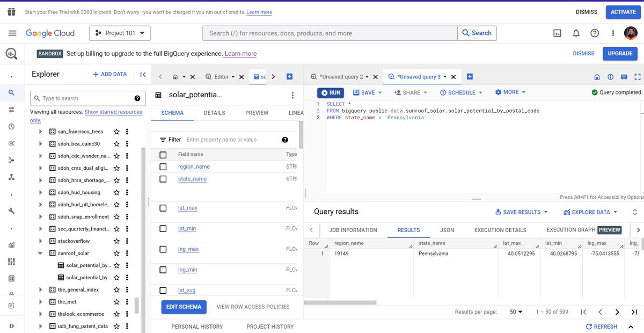Image resolution: width=644 pixels, height=333 pixels.
Task: Click the UPGRADE button
Action: tap(620, 54)
